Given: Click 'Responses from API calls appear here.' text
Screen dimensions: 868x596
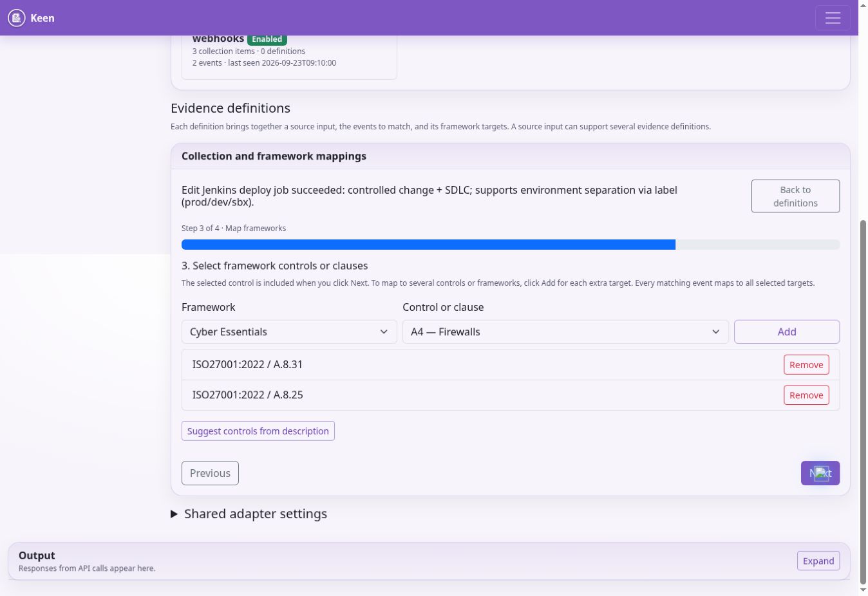Looking at the screenshot, I should tap(87, 568).
